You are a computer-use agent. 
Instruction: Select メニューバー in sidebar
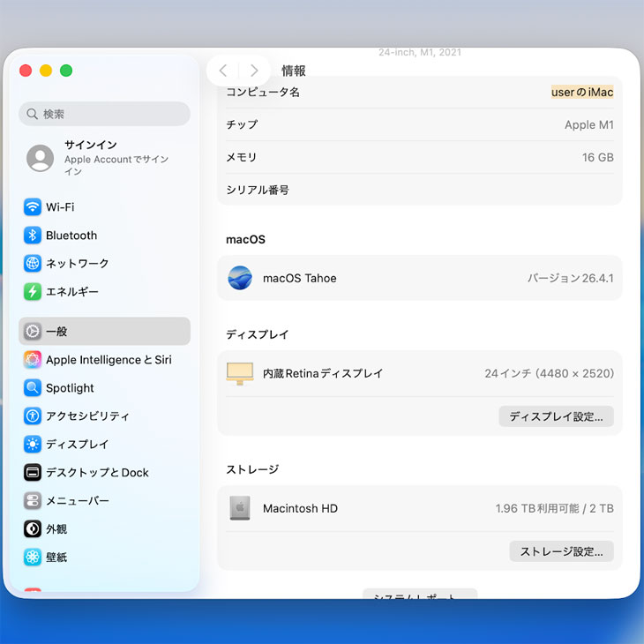click(x=77, y=501)
